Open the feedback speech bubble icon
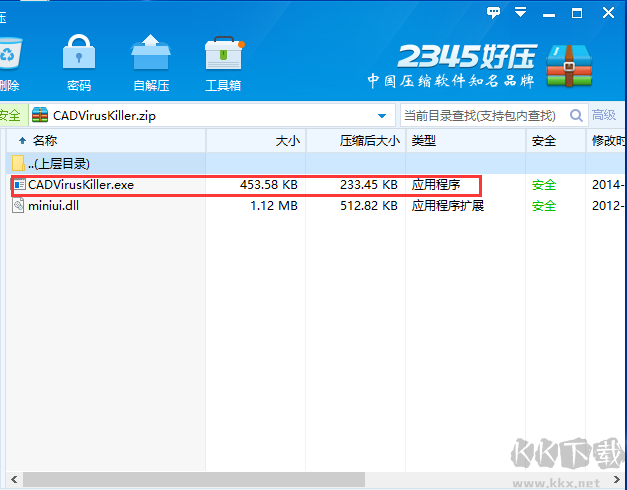The width and height of the screenshot is (627, 490). tap(493, 13)
